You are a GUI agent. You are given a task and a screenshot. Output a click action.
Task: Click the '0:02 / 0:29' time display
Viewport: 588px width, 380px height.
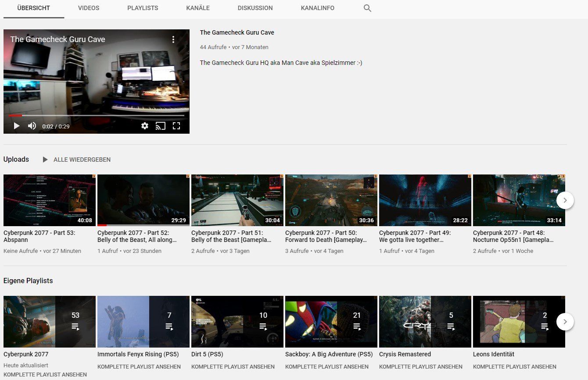click(56, 126)
